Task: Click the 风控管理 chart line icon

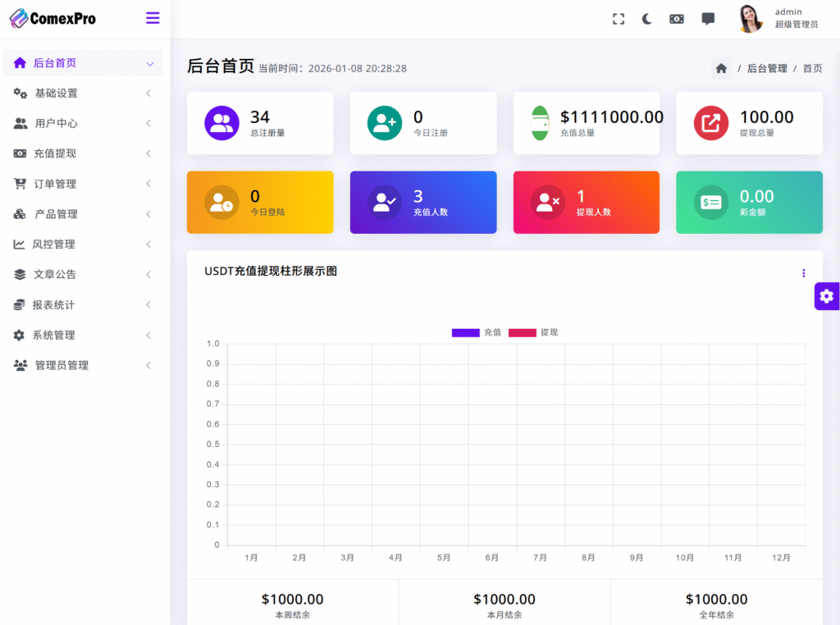Action: coord(19,244)
